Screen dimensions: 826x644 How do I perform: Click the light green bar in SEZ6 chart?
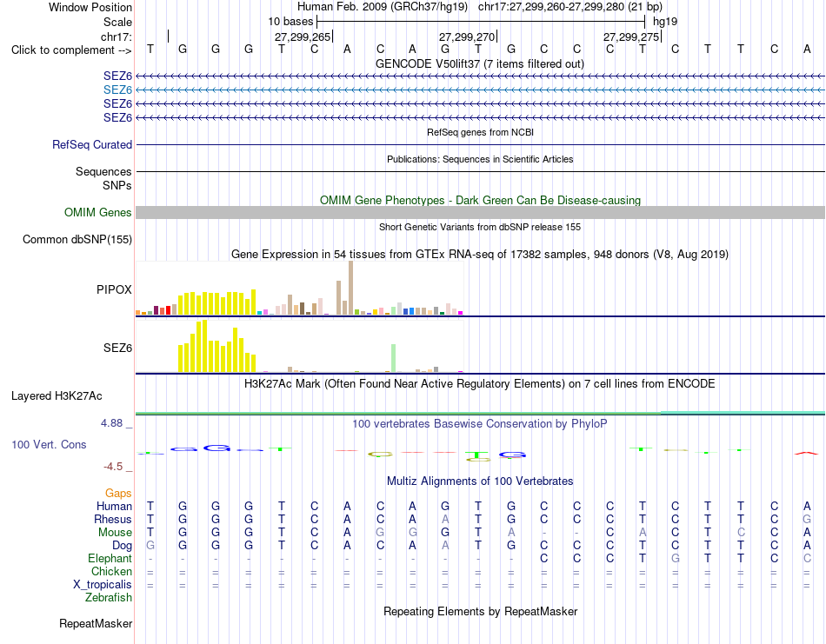(x=393, y=358)
